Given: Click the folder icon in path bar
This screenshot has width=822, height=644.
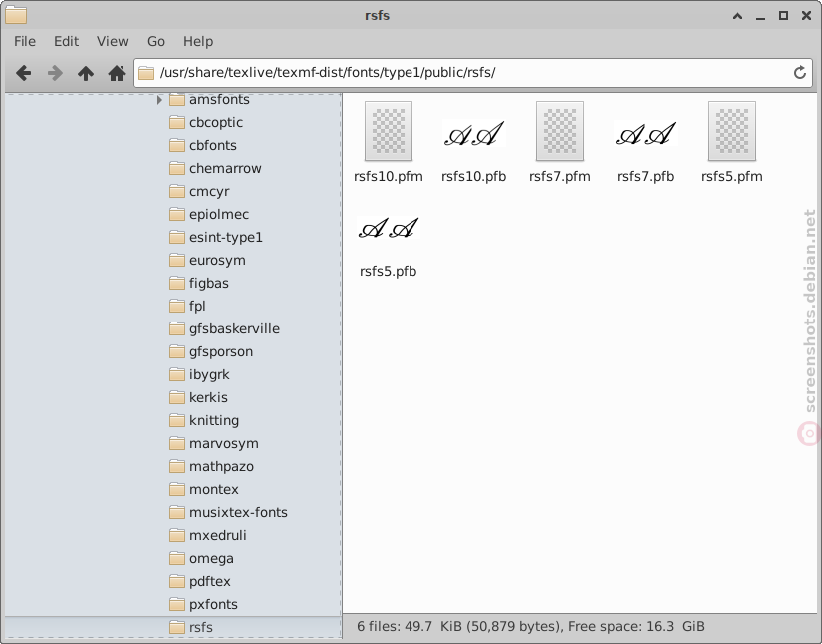Looking at the screenshot, I should pos(146,72).
